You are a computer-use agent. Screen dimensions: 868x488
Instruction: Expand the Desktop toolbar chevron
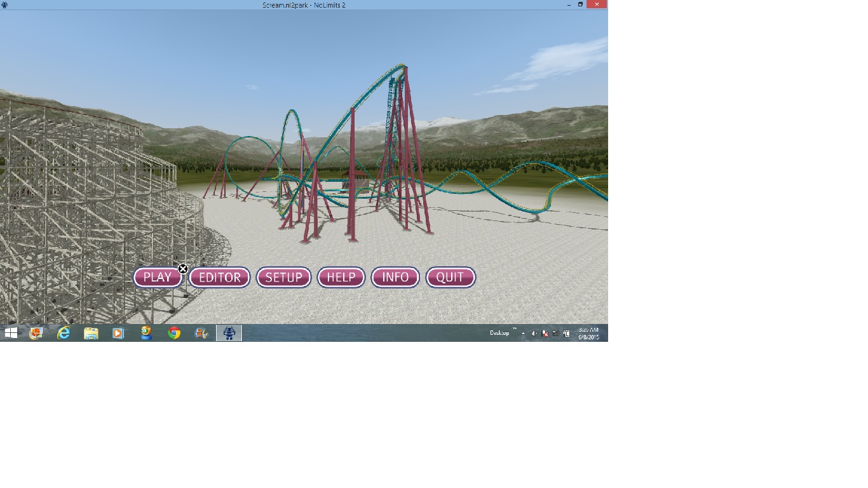(x=515, y=329)
